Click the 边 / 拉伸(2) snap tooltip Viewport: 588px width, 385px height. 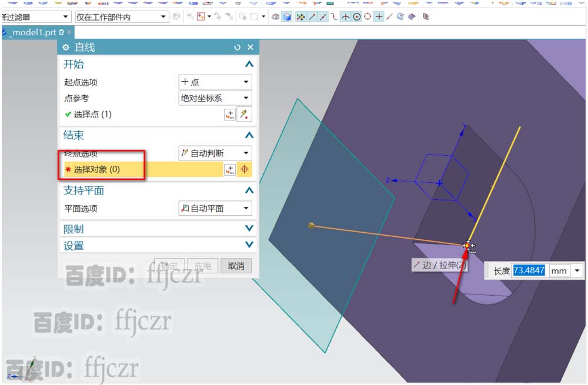coord(439,266)
